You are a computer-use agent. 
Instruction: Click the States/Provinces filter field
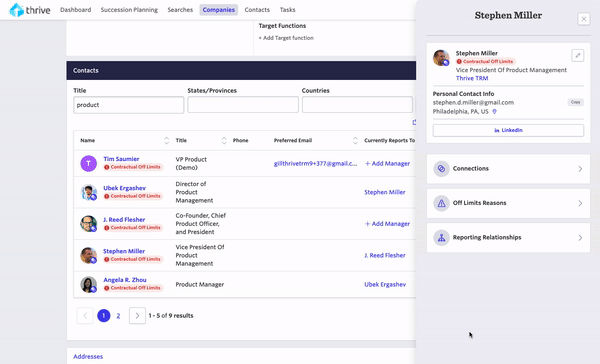point(243,105)
